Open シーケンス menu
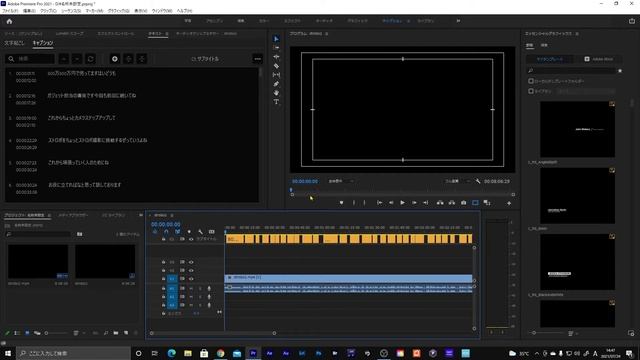 (x=71, y=11)
